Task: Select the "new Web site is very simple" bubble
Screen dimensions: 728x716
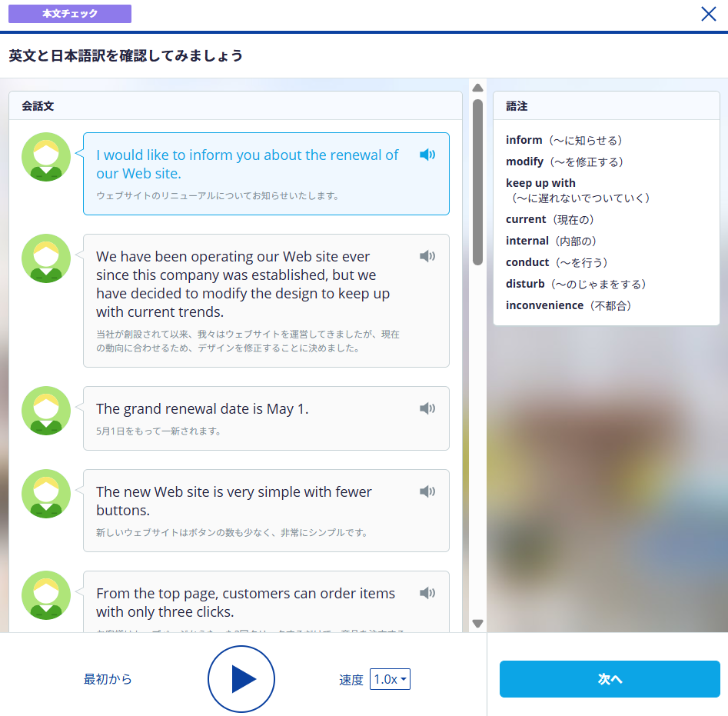Action: [254, 510]
